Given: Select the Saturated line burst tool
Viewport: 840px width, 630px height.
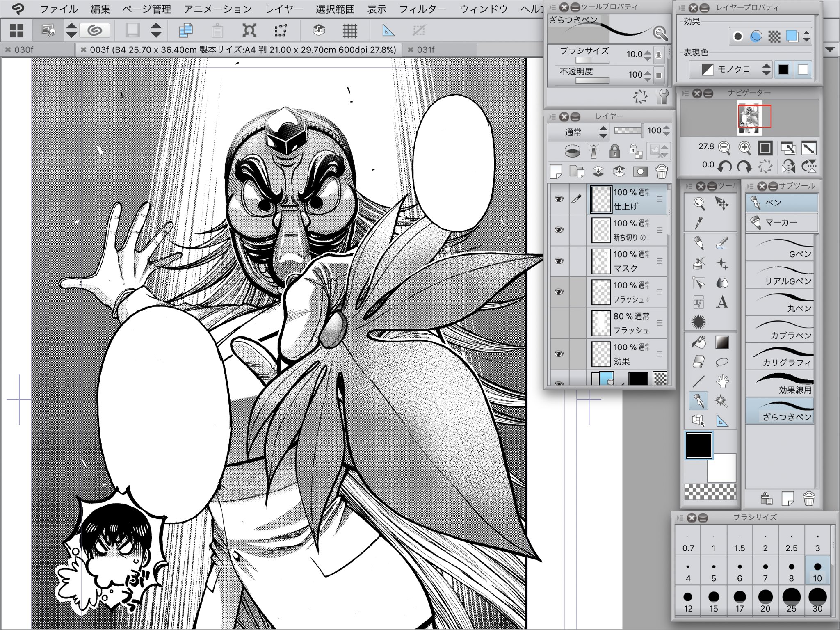Looking at the screenshot, I should [x=699, y=322].
